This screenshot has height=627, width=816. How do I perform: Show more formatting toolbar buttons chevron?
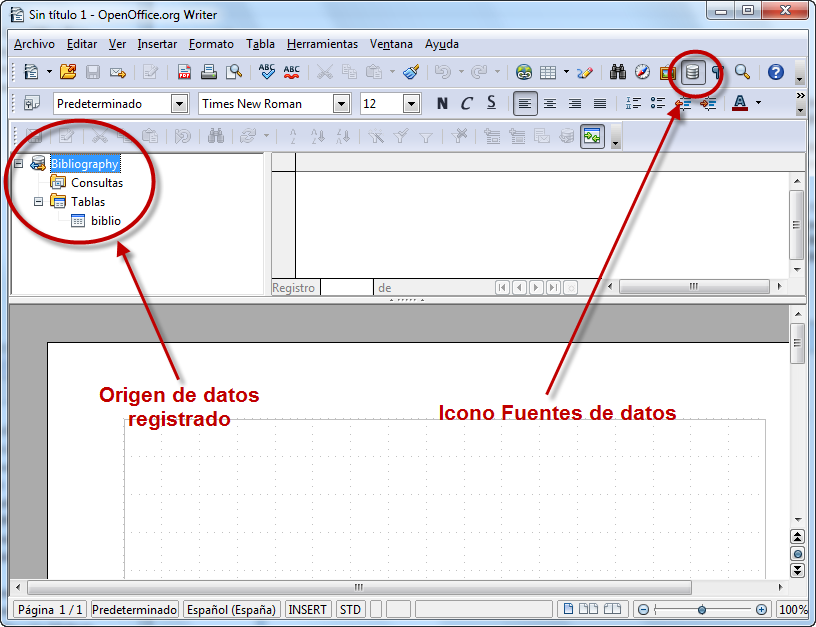800,96
